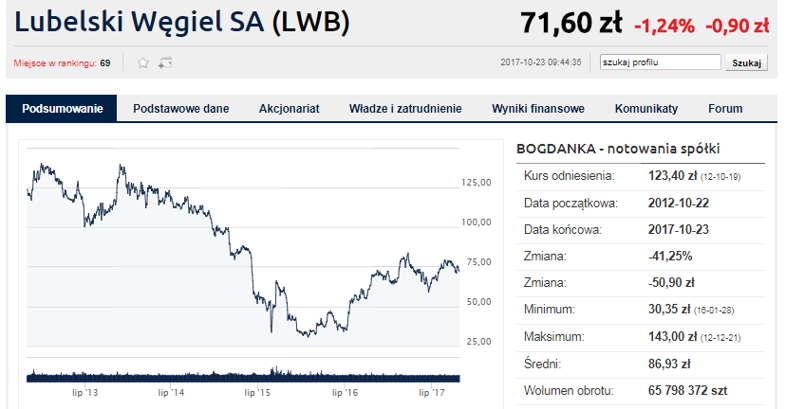786x409 pixels.
Task: Open the Komunikaty tab
Action: tap(646, 108)
